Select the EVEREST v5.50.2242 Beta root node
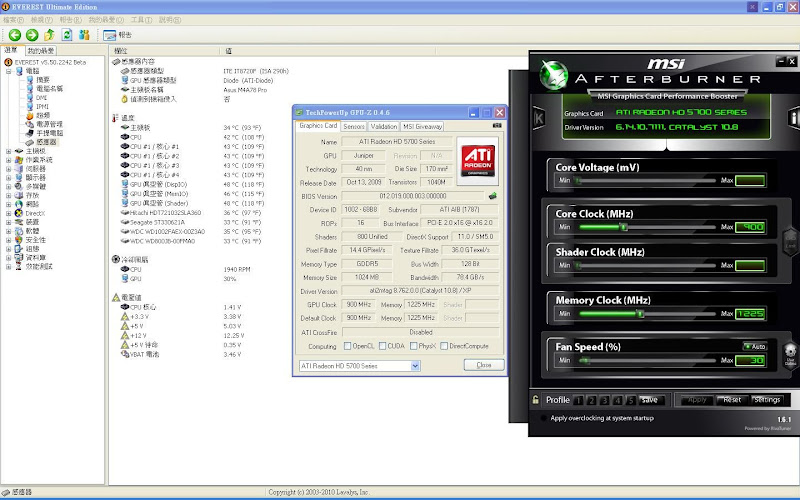This screenshot has width=800, height=500. tap(50, 62)
